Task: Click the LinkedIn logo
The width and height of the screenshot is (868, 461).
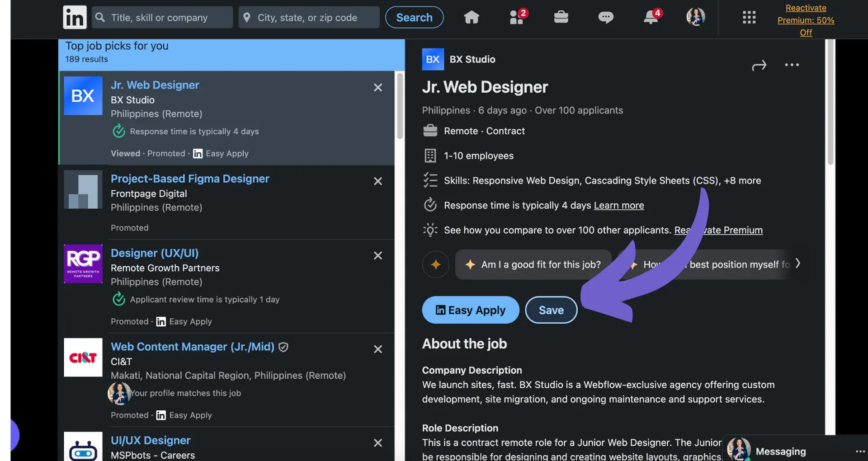Action: pos(75,17)
